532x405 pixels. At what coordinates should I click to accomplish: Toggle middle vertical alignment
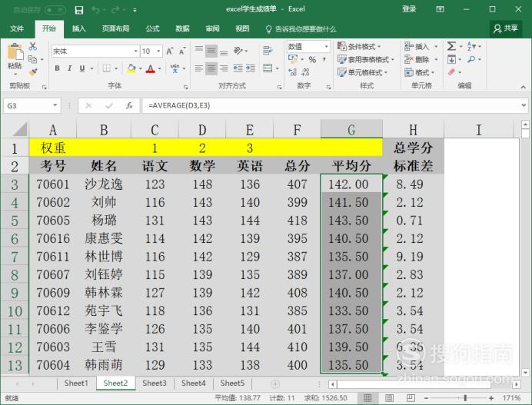pos(211,51)
